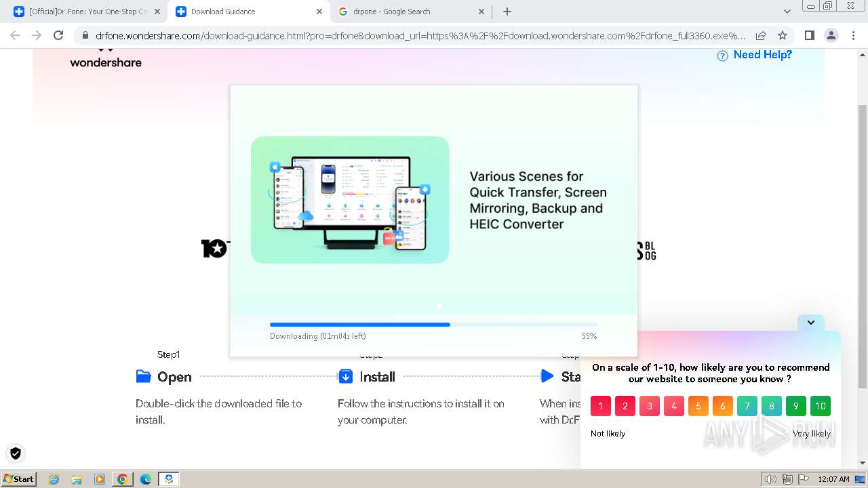Open the network tray icon
This screenshot has height=488, width=868.
pyautogui.click(x=787, y=479)
